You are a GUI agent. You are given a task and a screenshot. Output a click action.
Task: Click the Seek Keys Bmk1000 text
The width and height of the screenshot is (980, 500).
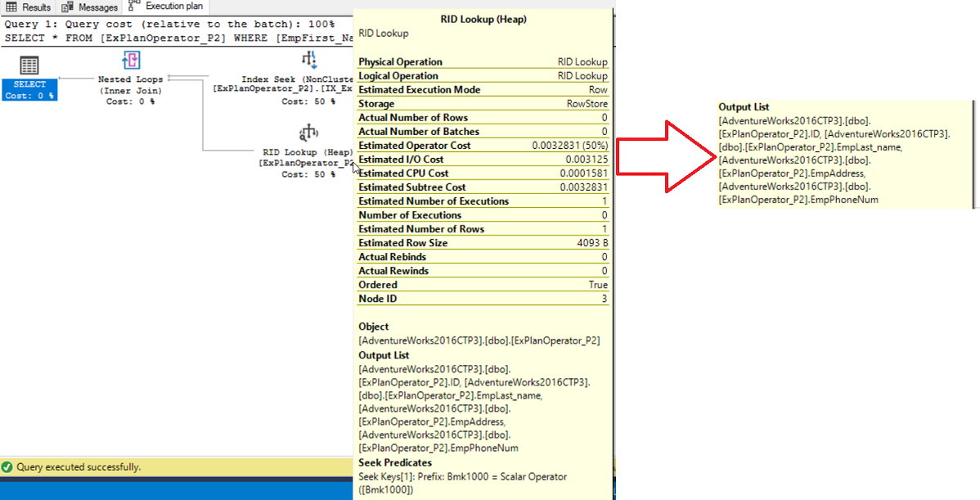tap(462, 483)
